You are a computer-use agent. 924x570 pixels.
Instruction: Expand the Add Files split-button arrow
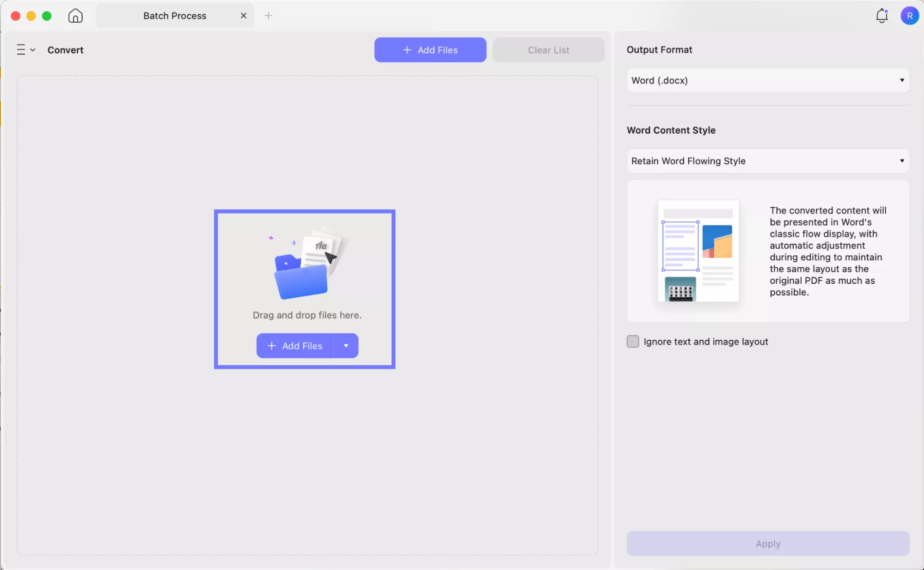click(x=346, y=345)
